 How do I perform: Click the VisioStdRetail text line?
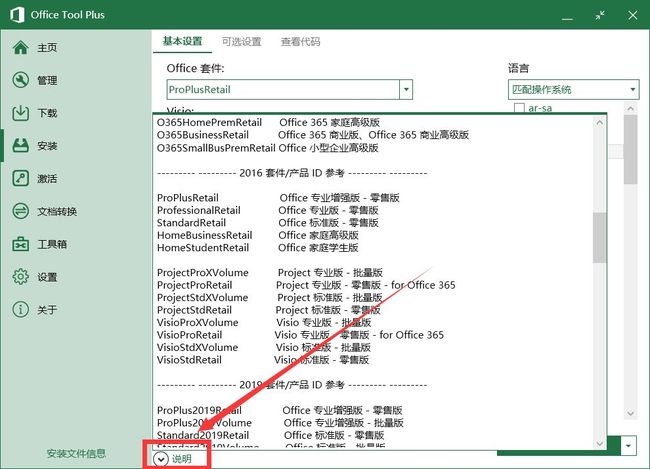[263, 360]
